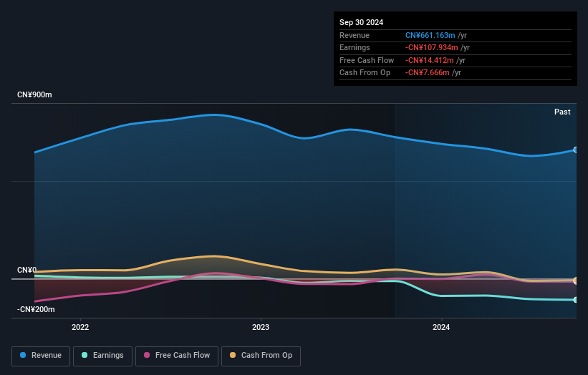The image size is (588, 375).
Task: Click the 2023 x-axis label
Action: pyautogui.click(x=261, y=328)
